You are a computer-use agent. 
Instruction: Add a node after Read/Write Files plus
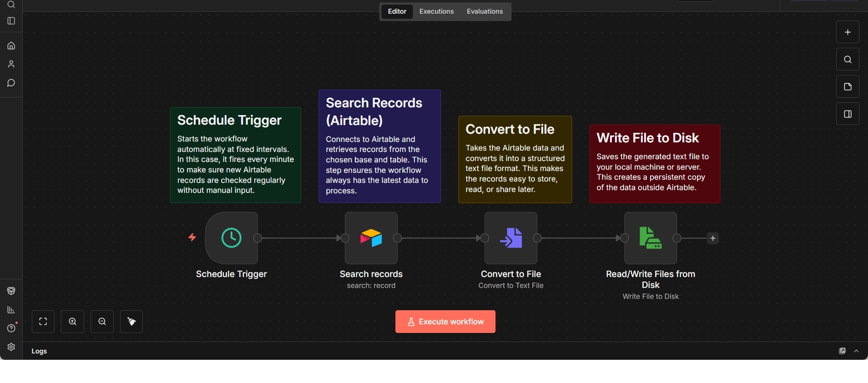tap(713, 238)
